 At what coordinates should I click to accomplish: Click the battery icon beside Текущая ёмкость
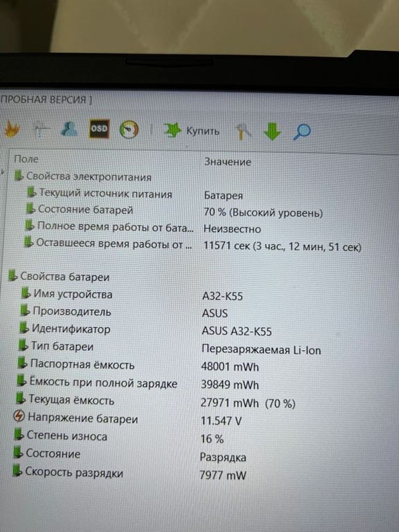click(x=20, y=398)
